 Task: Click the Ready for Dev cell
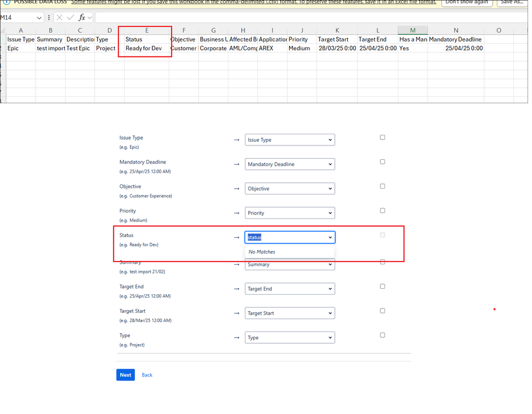click(146, 48)
